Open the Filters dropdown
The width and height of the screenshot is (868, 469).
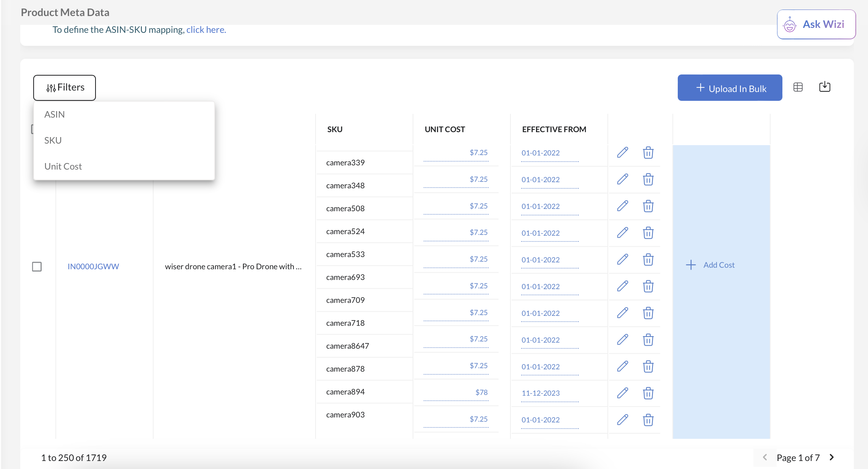(x=65, y=87)
